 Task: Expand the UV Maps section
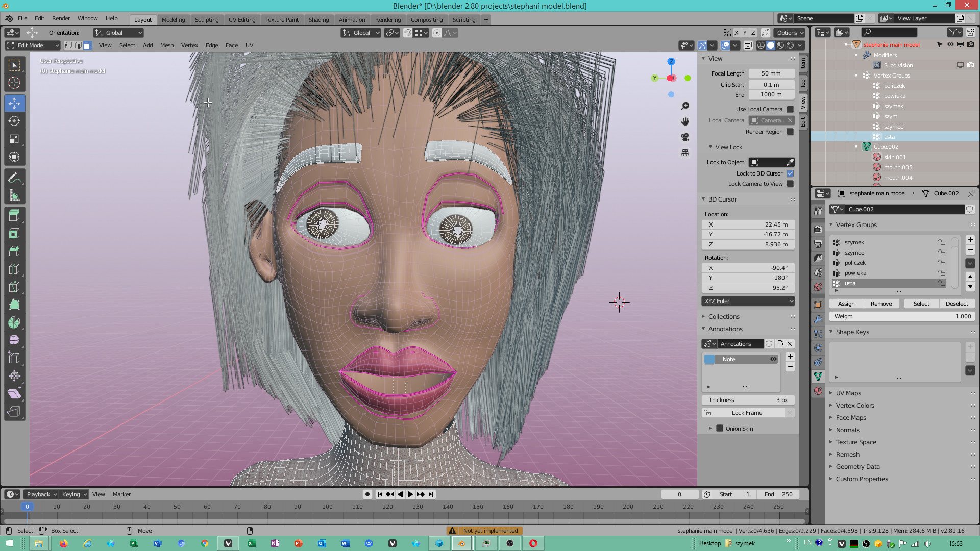[848, 393]
